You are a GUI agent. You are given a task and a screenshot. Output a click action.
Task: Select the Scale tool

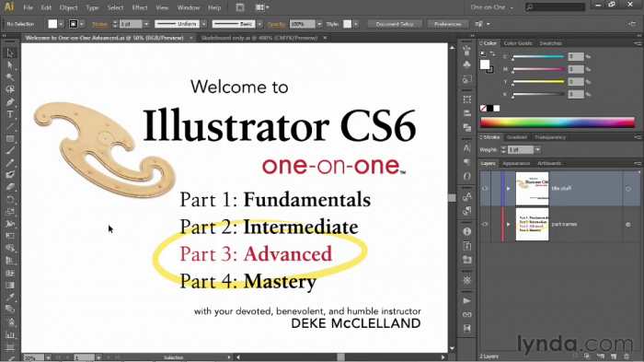pos(10,212)
